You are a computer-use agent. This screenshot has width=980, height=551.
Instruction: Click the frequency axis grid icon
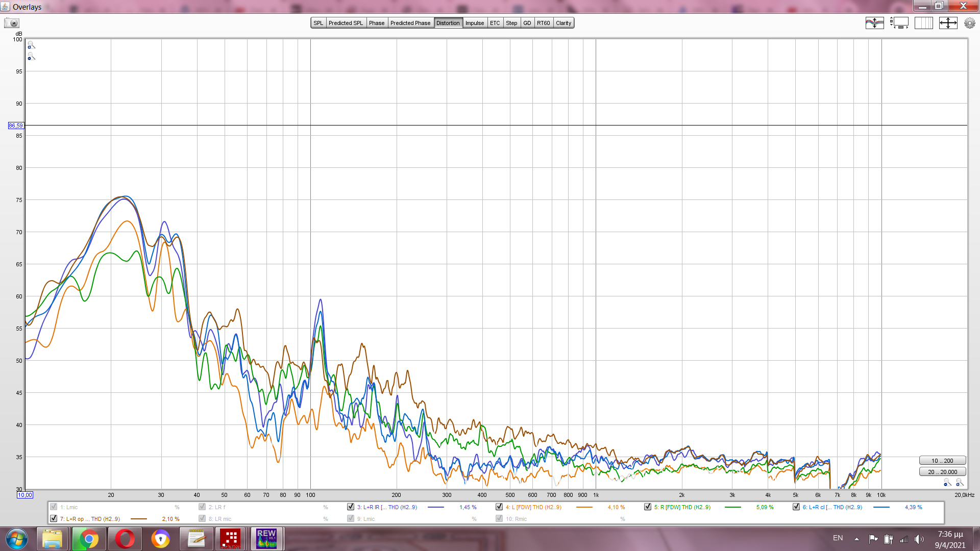coord(923,23)
